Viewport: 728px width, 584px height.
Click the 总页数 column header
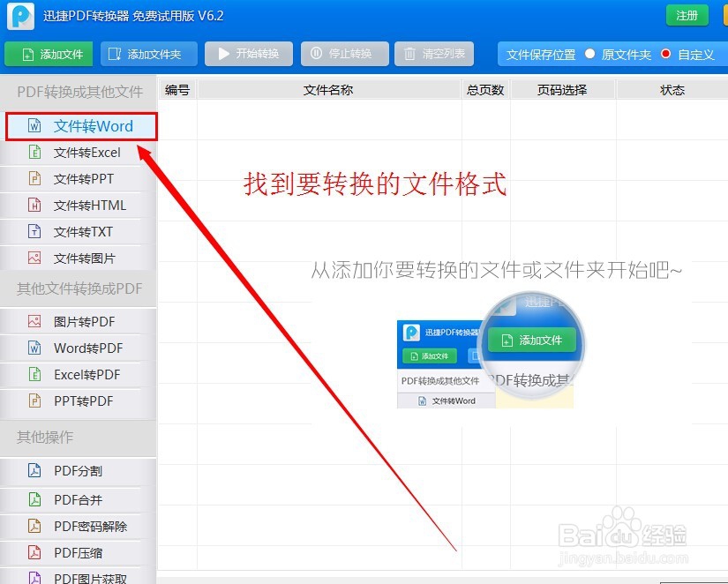pos(485,90)
